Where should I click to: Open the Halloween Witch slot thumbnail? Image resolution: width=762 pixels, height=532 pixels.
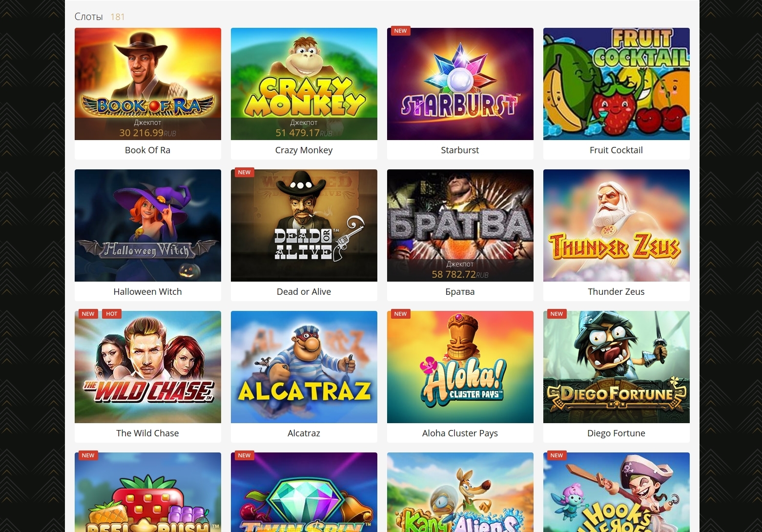(147, 225)
